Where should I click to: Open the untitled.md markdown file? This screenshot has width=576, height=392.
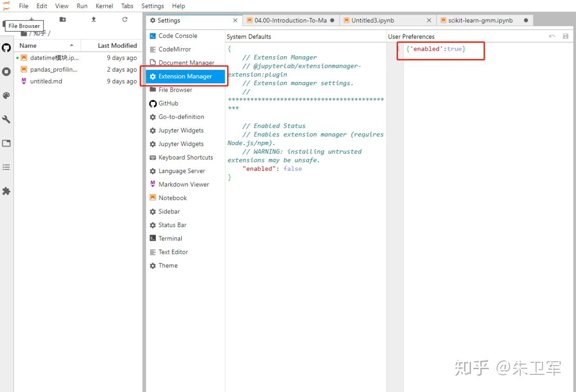coord(46,81)
